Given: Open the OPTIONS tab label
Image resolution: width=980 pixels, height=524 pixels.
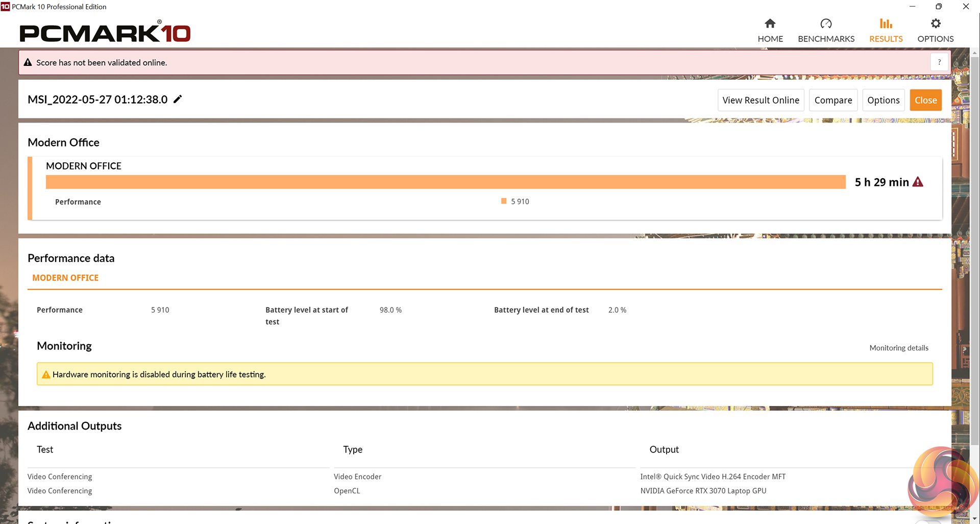Looking at the screenshot, I should [936, 39].
